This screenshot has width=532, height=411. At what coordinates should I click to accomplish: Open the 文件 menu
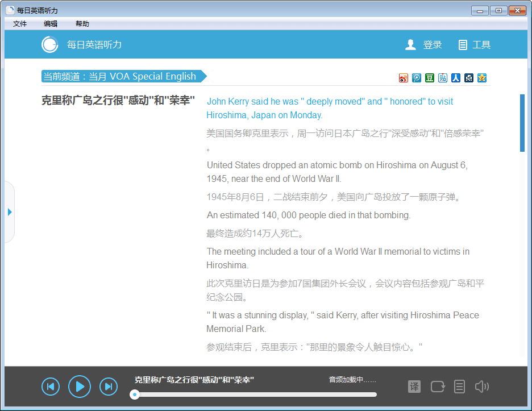[x=20, y=24]
